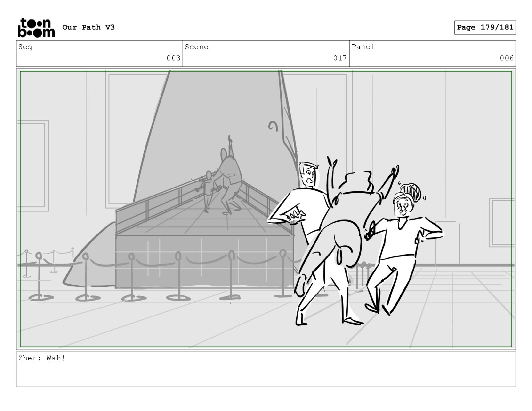Select the 'Our Path V3' title text

[x=88, y=27]
